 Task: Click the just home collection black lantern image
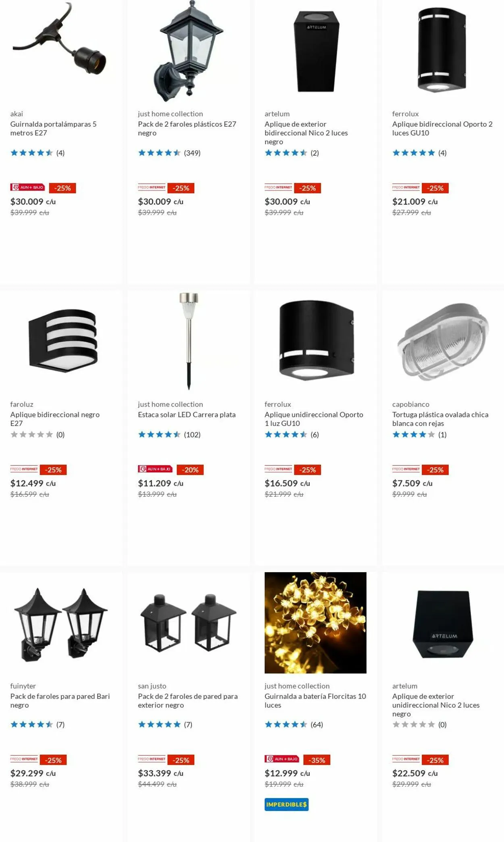[x=188, y=51]
